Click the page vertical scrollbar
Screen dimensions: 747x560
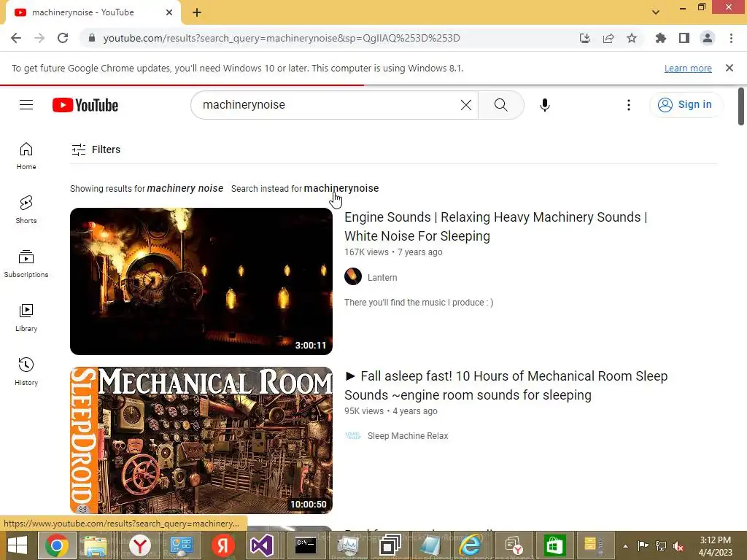tap(741, 106)
